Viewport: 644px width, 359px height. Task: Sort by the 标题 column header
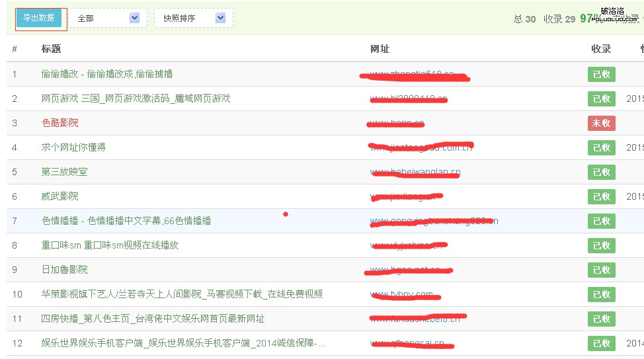(51, 49)
